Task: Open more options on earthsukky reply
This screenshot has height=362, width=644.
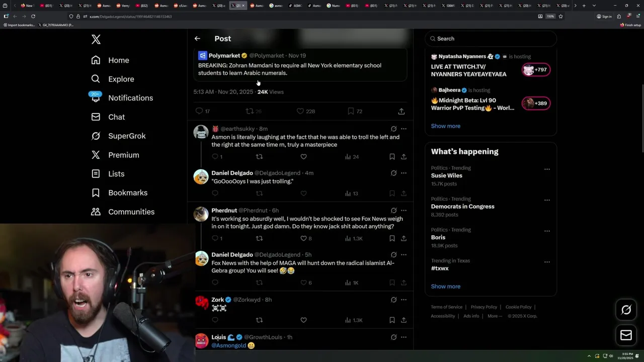Action: (x=404, y=129)
